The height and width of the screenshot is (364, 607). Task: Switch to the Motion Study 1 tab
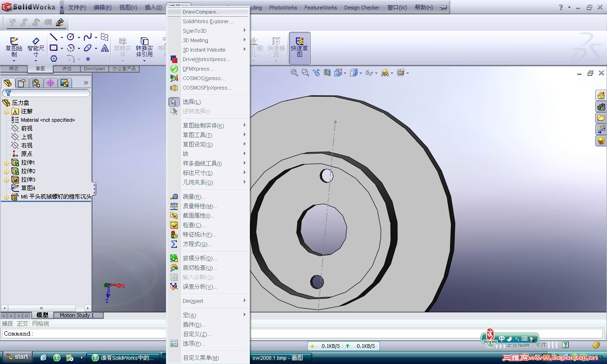click(78, 315)
